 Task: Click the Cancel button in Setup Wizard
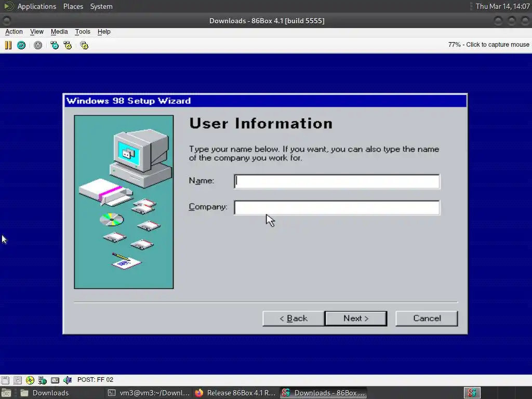pyautogui.click(x=427, y=318)
